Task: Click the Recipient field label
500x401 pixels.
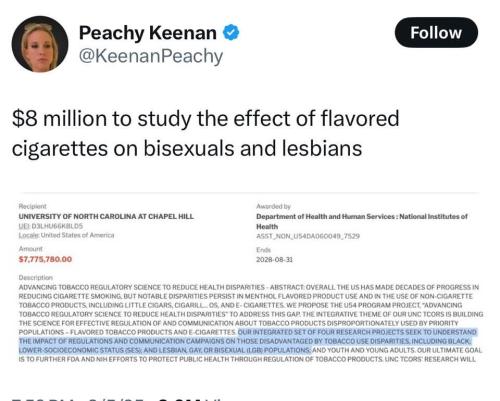Action: (33, 206)
